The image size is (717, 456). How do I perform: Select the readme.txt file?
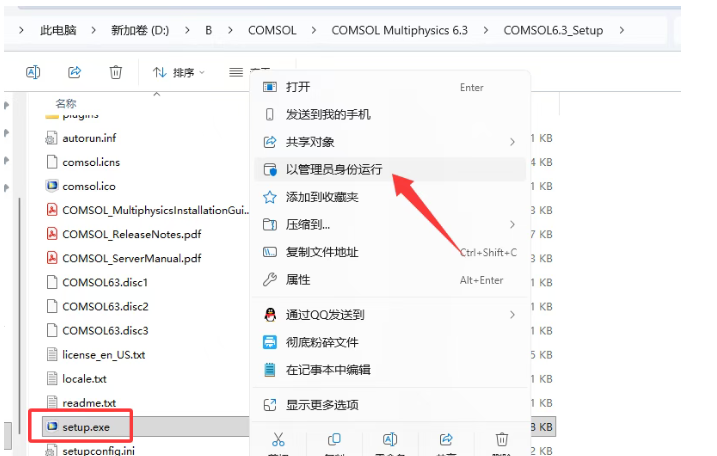click(89, 403)
